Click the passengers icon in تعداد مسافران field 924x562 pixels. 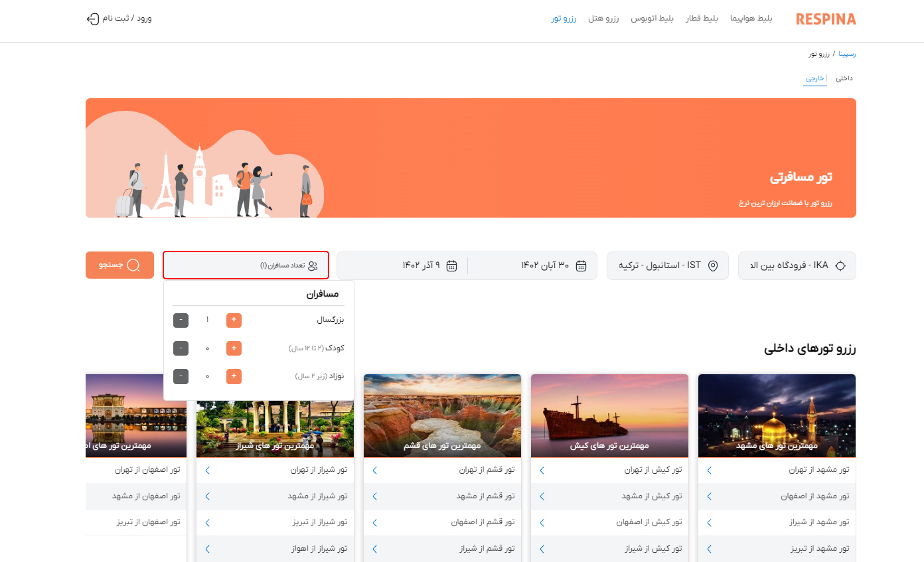tap(312, 264)
